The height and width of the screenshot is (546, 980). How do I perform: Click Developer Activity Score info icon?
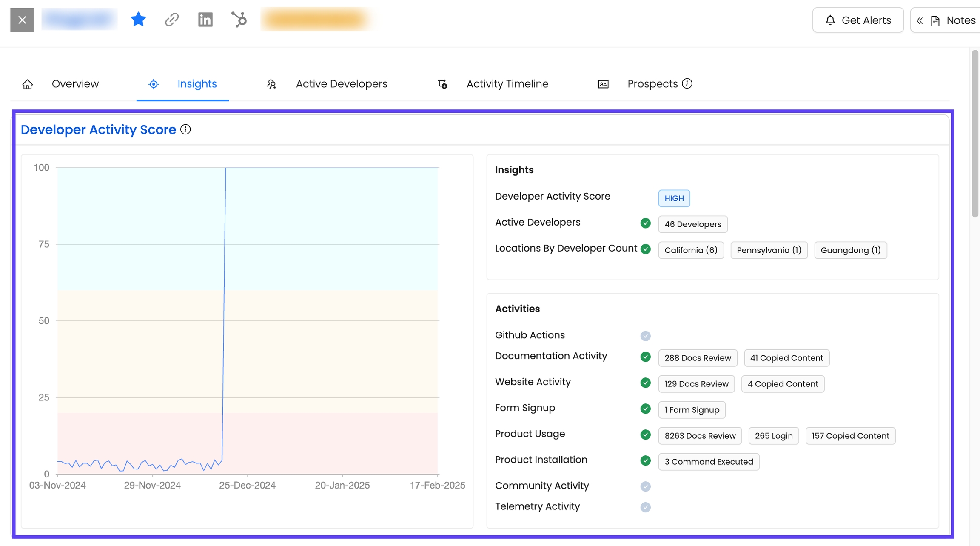tap(185, 129)
